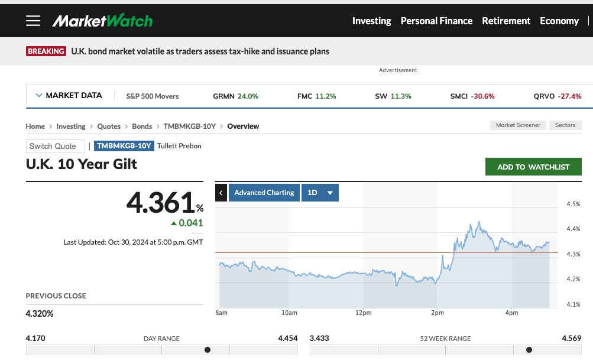Viewport: 593px width, 364px height.
Task: Click the red BREAKING badge
Action: [46, 51]
